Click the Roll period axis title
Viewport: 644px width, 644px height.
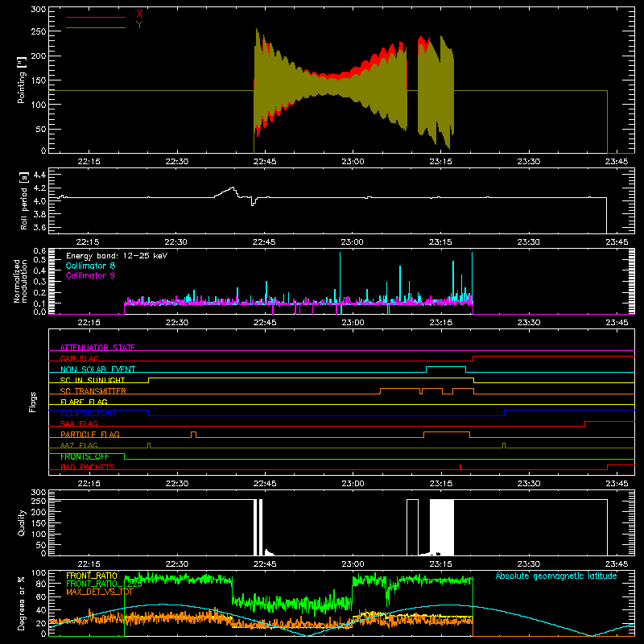click(x=23, y=200)
